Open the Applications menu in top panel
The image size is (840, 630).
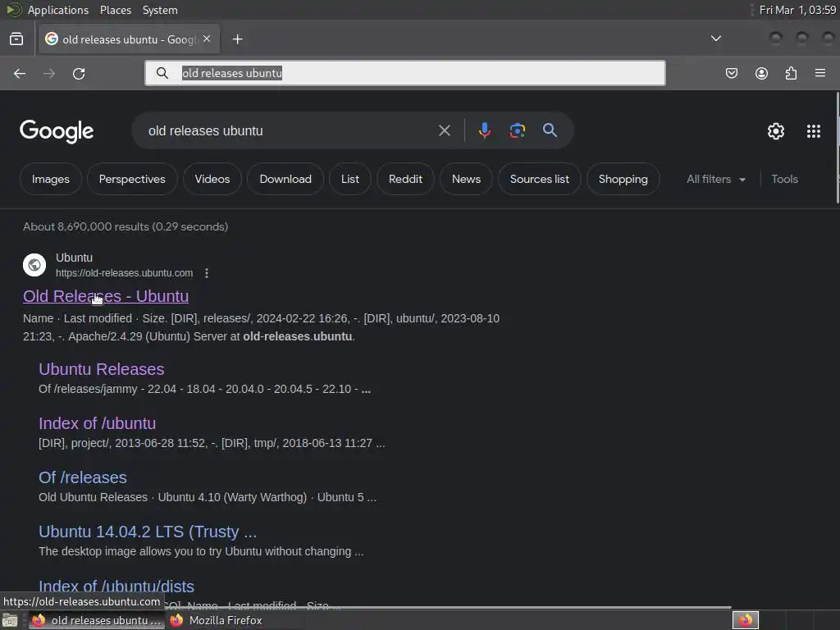[x=58, y=10]
